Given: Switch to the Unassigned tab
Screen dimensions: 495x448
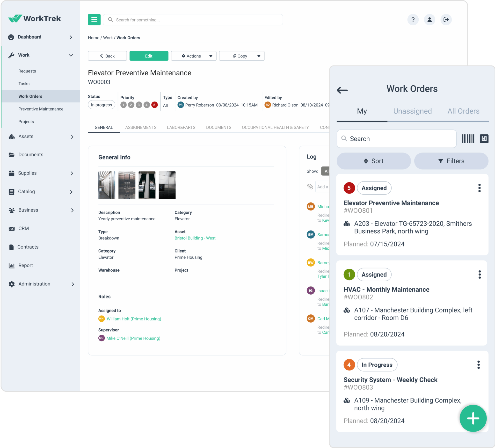Looking at the screenshot, I should (412, 111).
